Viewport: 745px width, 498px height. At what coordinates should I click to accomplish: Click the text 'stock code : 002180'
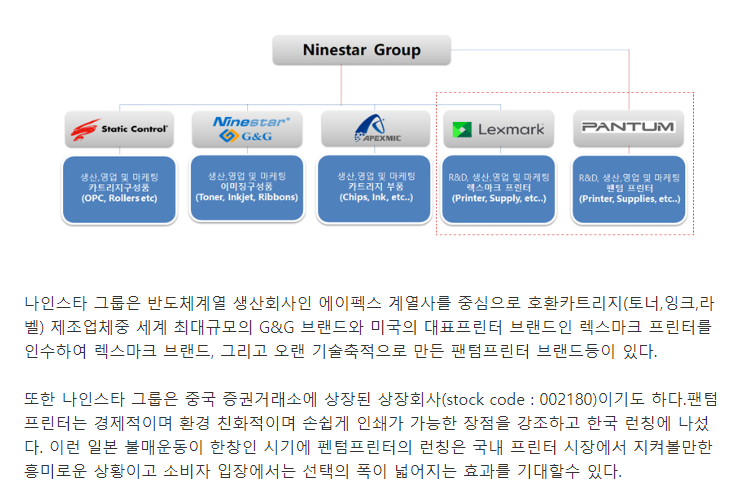tap(521, 399)
